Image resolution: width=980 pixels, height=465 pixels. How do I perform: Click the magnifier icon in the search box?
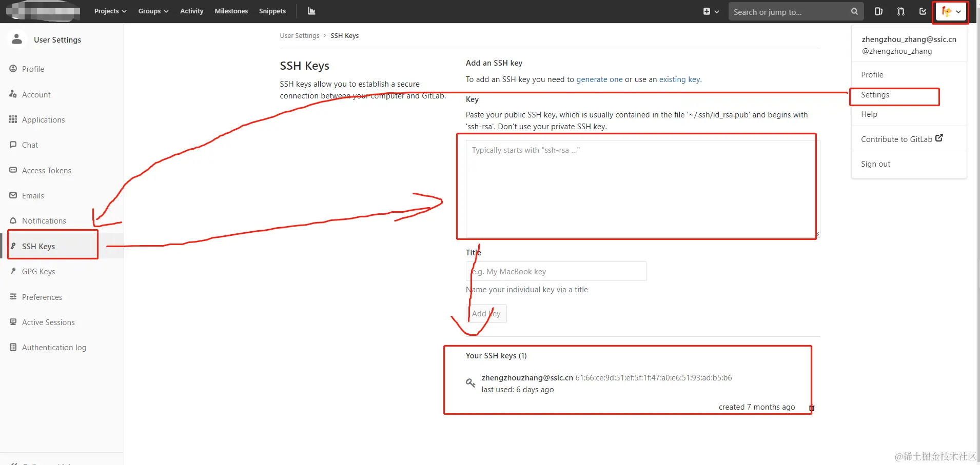854,11
